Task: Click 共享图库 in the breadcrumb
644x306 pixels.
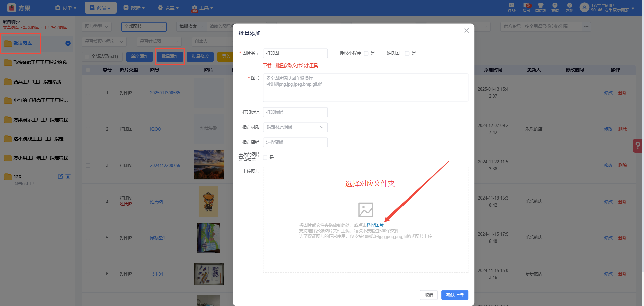Action: 11,28
